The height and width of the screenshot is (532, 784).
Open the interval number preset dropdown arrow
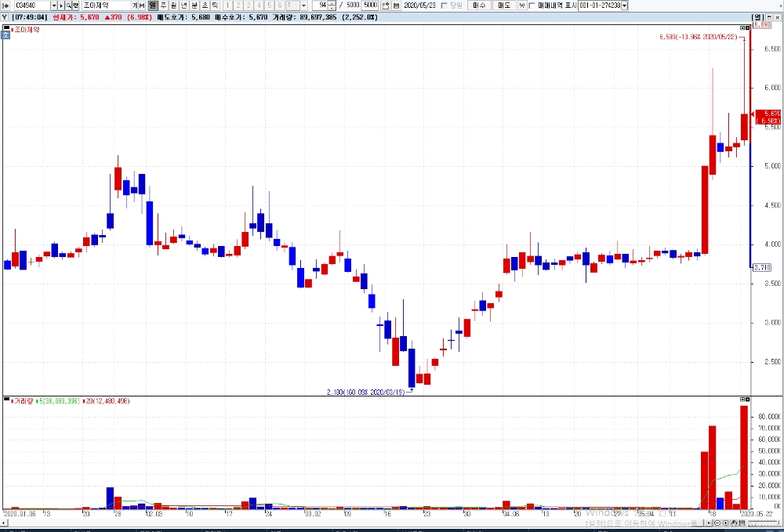[303, 5]
